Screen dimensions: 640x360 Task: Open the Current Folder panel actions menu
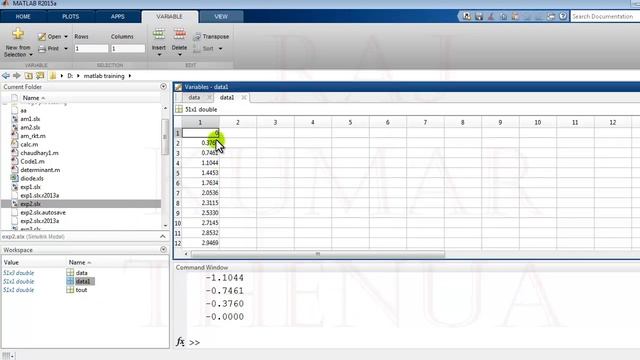point(163,87)
